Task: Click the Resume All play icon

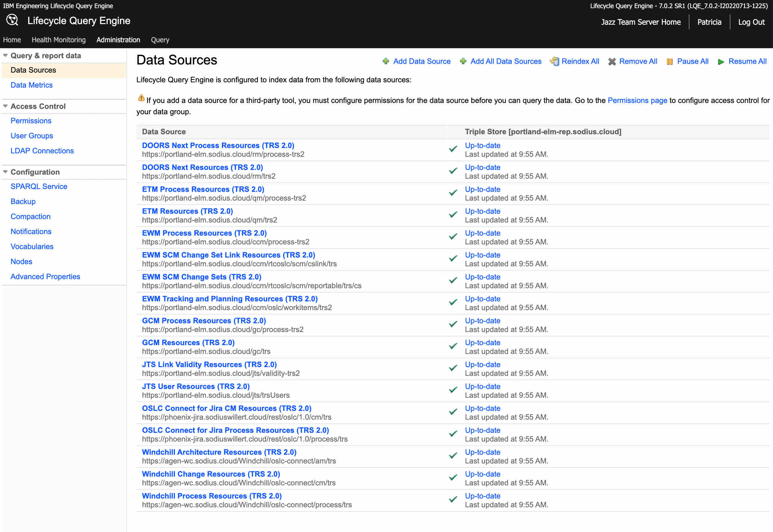Action: pyautogui.click(x=721, y=62)
